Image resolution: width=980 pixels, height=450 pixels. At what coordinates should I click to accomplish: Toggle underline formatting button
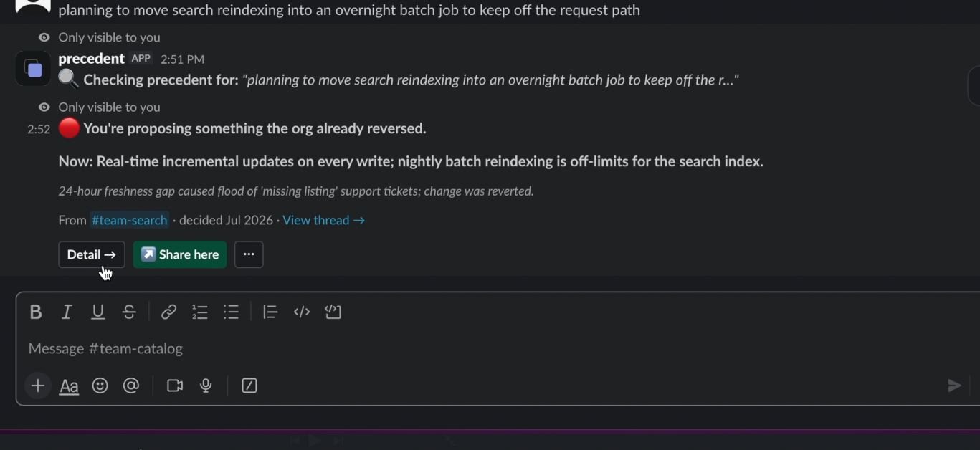[98, 312]
